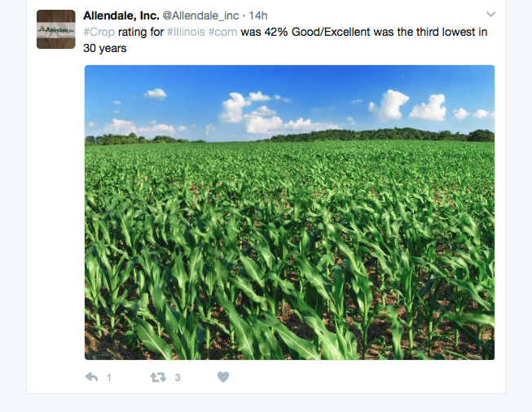
Task: Open the Allendale profile avatar
Action: [56, 29]
